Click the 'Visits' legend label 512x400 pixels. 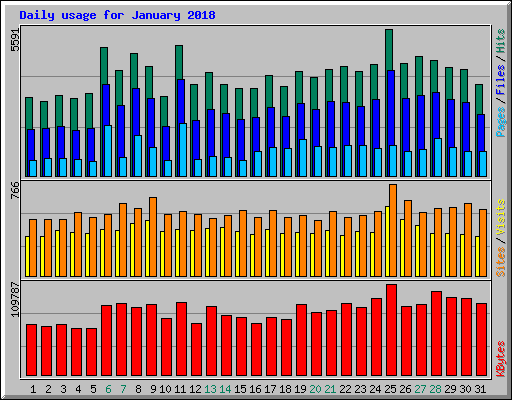pyautogui.click(x=501, y=218)
